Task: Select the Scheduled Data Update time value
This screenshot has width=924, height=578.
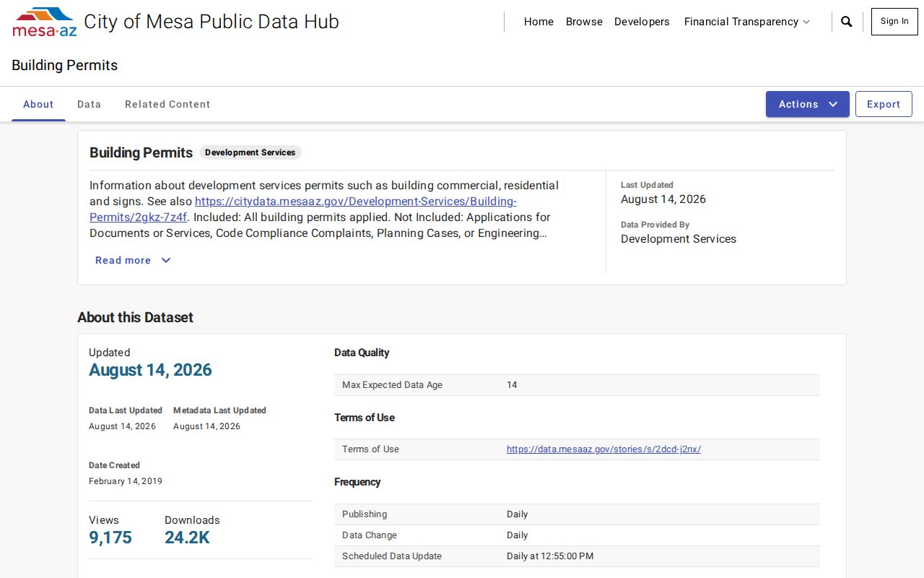Action: (x=550, y=556)
